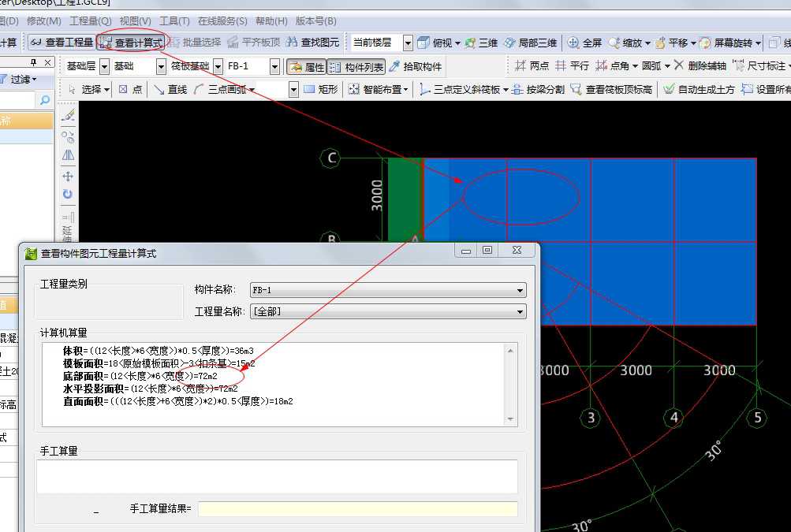791x532 pixels.
Task: Open the 基础 component type dropdown
Action: [161, 66]
